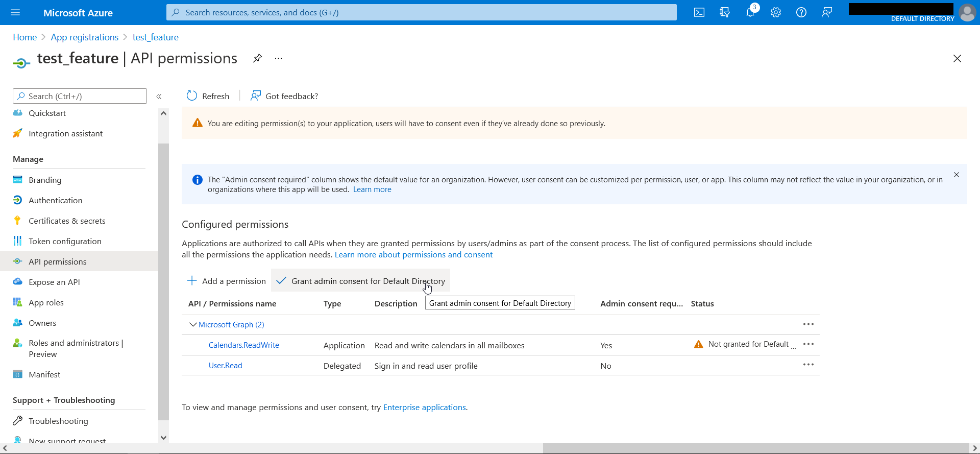Open Cloud Shell from the top bar

point(699,12)
